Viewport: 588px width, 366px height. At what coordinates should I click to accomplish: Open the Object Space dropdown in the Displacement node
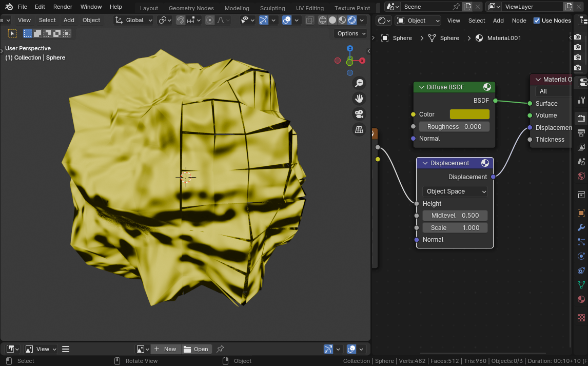(455, 191)
